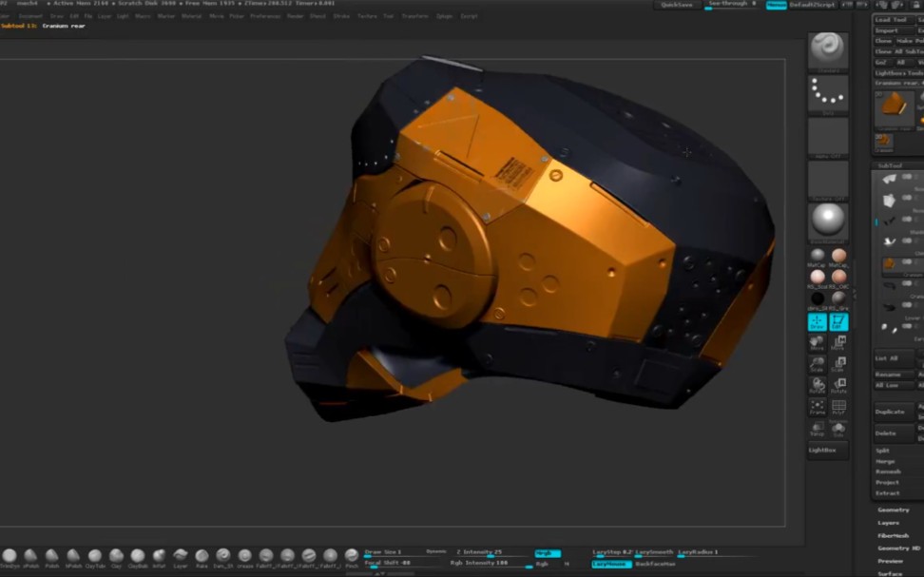Image resolution: width=924 pixels, height=577 pixels.
Task: Activate Scale mode with the magnifier icon
Action: pos(817,364)
